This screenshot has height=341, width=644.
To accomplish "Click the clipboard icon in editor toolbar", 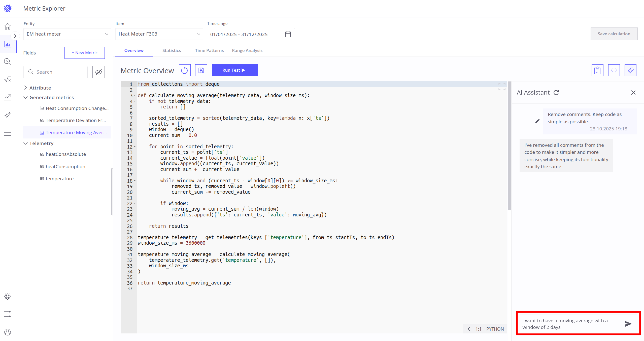I will pos(597,70).
